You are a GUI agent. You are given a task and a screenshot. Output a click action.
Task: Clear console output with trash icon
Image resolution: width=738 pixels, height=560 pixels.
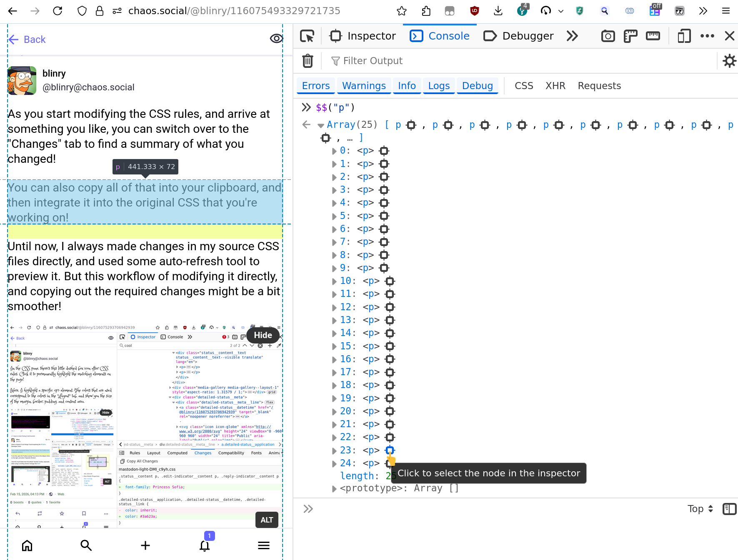click(308, 61)
